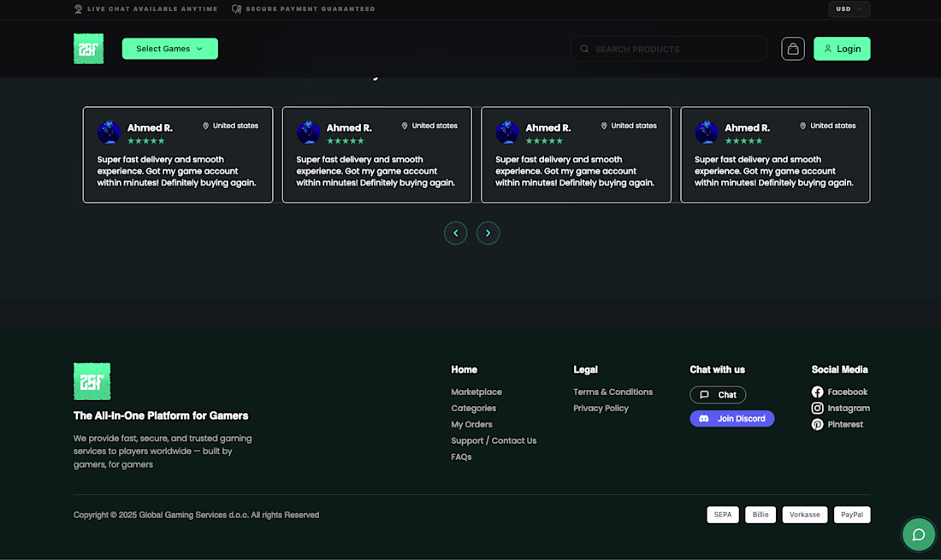The width and height of the screenshot is (941, 560).
Task: Click the 'Social Media' footer heading
Action: coord(839,370)
